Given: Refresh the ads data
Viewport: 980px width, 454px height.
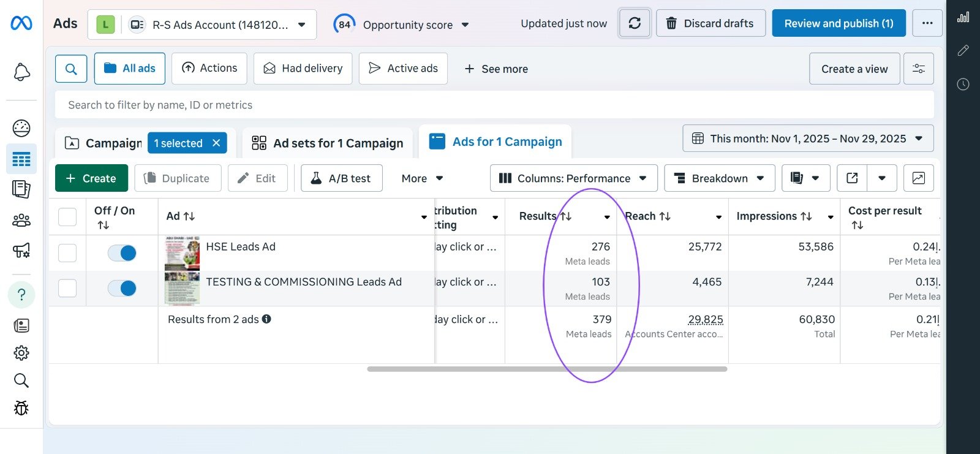Looking at the screenshot, I should coord(635,23).
